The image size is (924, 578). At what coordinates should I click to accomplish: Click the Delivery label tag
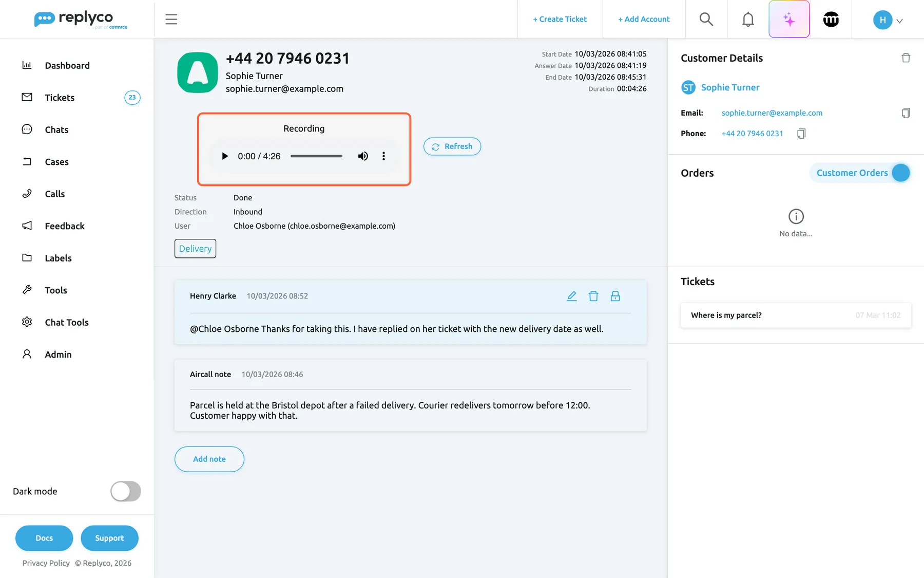(x=195, y=249)
